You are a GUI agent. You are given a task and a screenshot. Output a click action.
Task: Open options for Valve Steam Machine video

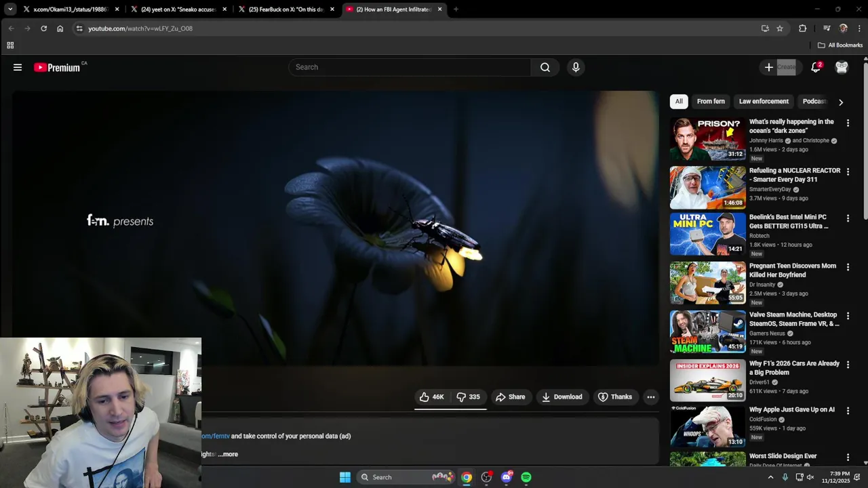848,316
